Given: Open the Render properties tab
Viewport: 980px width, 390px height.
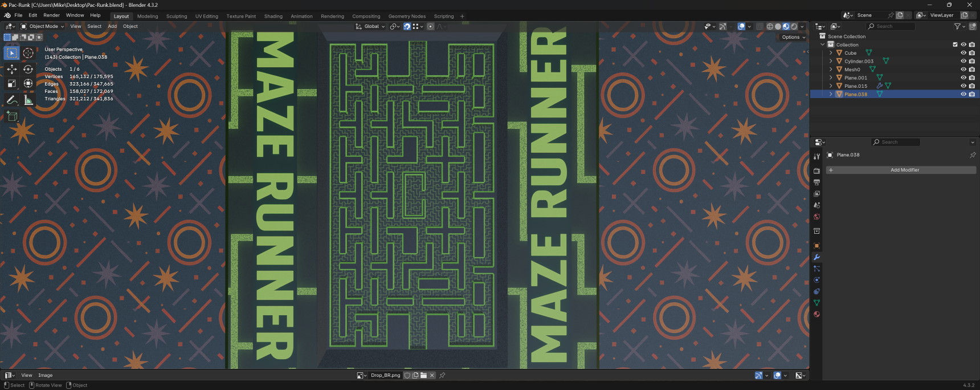Looking at the screenshot, I should 816,170.
